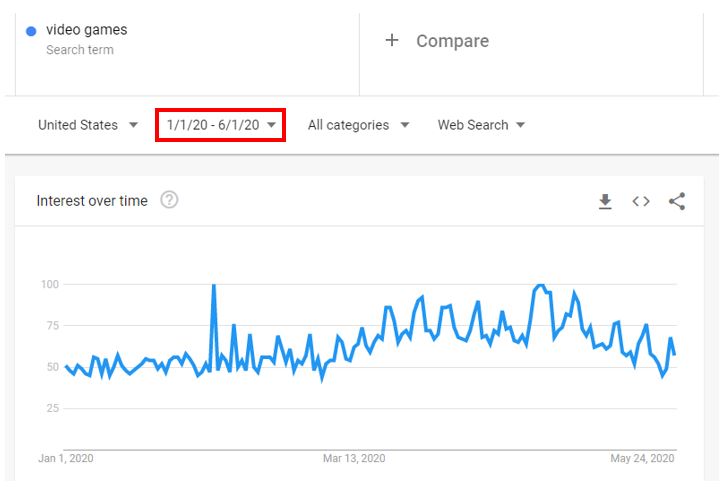Expand the Web Search type dropdown
The width and height of the screenshot is (726, 487).
(x=481, y=125)
